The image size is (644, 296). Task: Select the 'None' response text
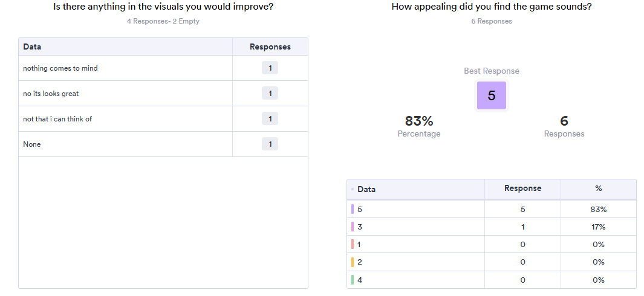[x=32, y=144]
